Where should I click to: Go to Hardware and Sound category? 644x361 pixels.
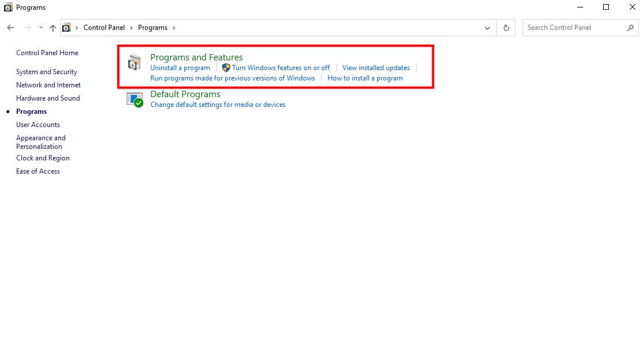pos(48,98)
